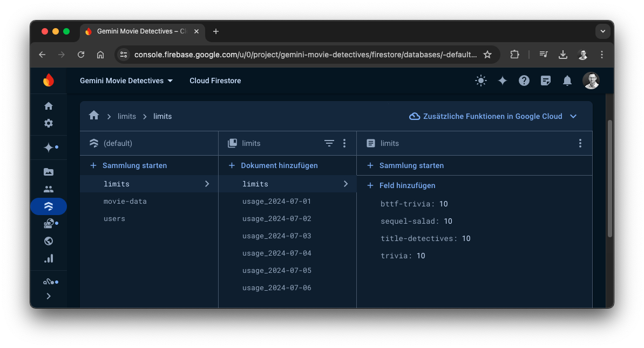This screenshot has width=644, height=348.
Task: Open usage_2024-07-02 document
Action: click(x=288, y=218)
